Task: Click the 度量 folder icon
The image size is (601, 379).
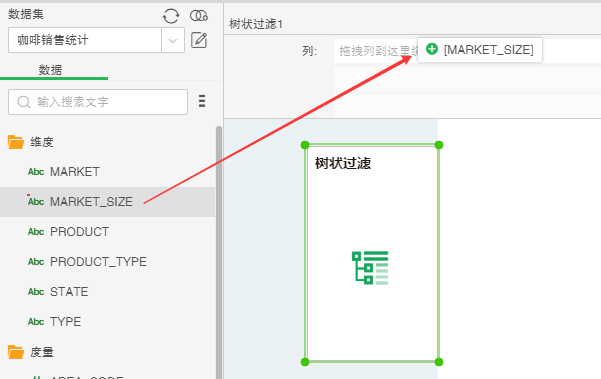Action: pyautogui.click(x=16, y=352)
